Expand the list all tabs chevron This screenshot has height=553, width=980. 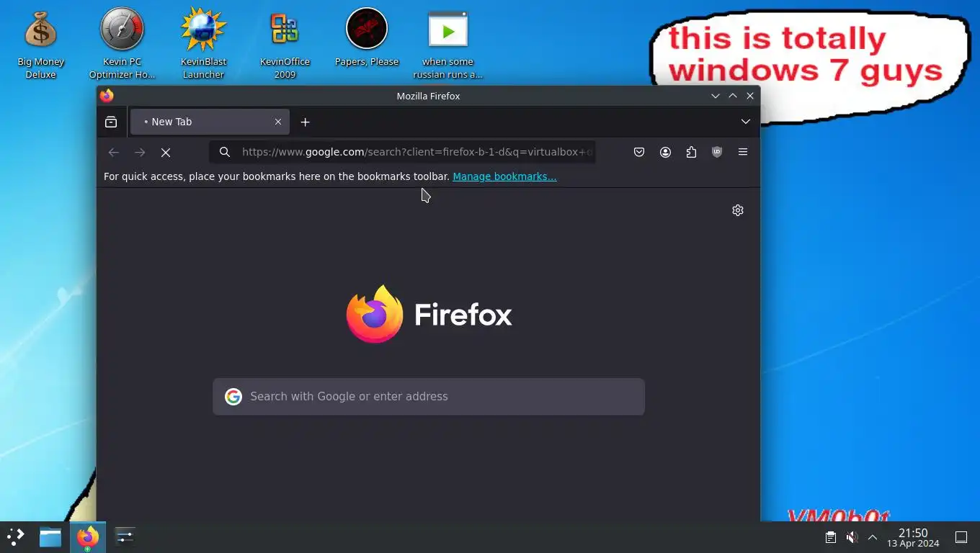746,122
